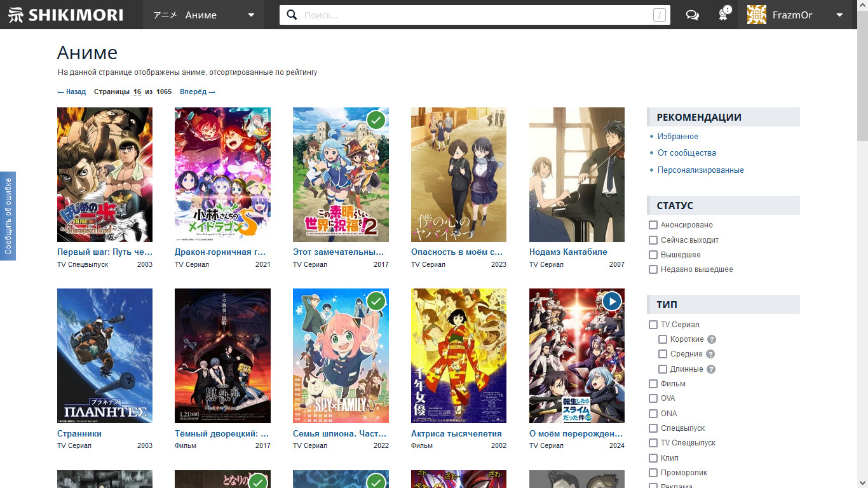The height and width of the screenshot is (488, 868).
Task: Open Избранное recommendations
Action: 677,137
